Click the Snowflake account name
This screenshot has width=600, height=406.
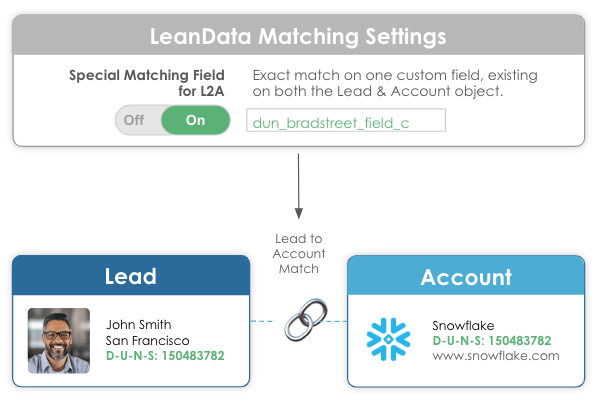pyautogui.click(x=465, y=325)
